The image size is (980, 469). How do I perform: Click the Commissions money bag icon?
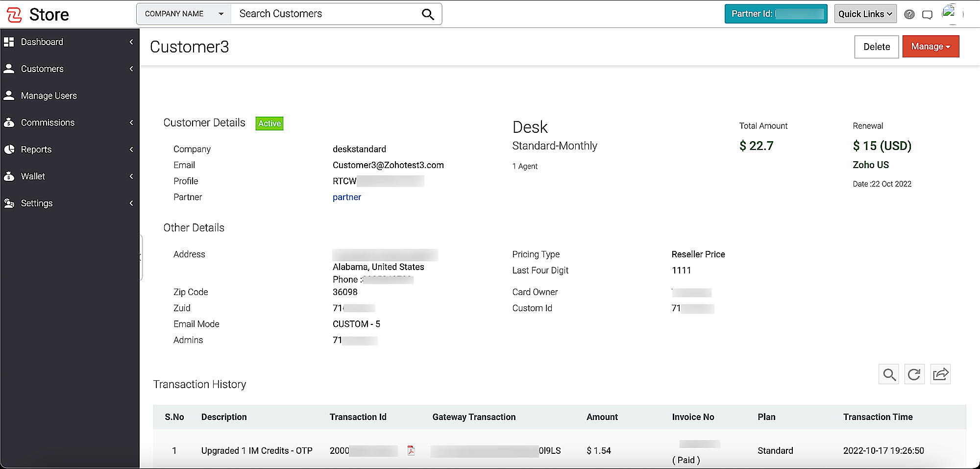click(9, 123)
